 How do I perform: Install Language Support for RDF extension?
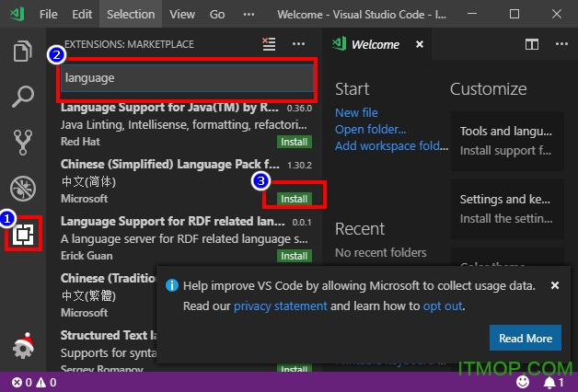[295, 256]
